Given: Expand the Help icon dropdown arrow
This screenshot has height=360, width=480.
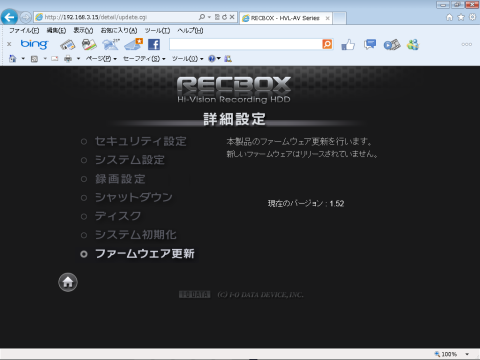Looking at the screenshot, I should 219,59.
